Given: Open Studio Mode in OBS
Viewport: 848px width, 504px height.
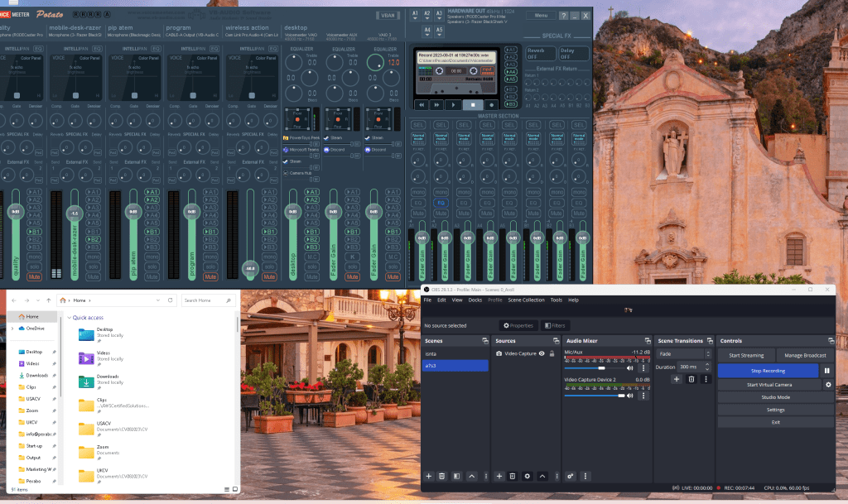Looking at the screenshot, I should pyautogui.click(x=775, y=397).
